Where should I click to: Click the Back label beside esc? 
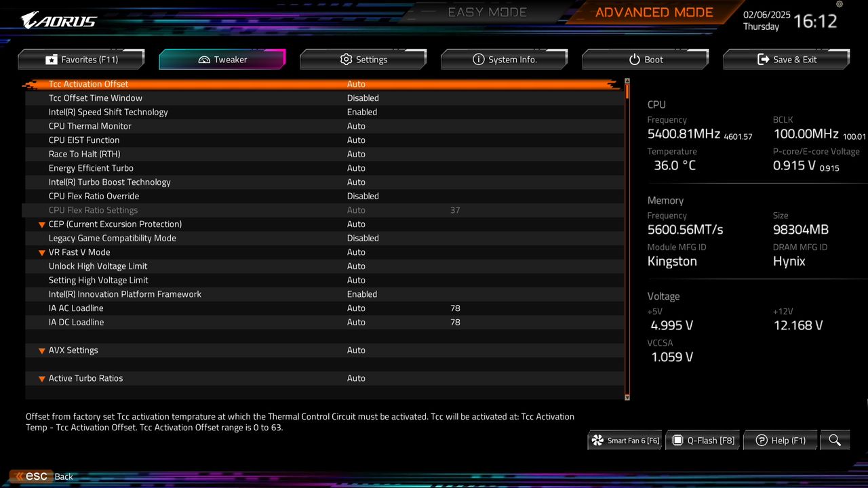point(64,476)
